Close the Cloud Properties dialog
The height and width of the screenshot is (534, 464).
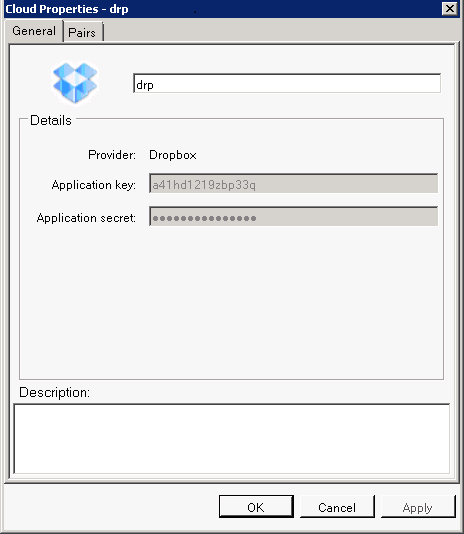pyautogui.click(x=450, y=9)
